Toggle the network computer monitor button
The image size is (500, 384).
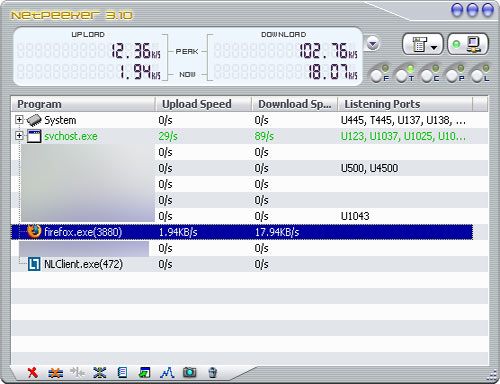click(x=468, y=44)
